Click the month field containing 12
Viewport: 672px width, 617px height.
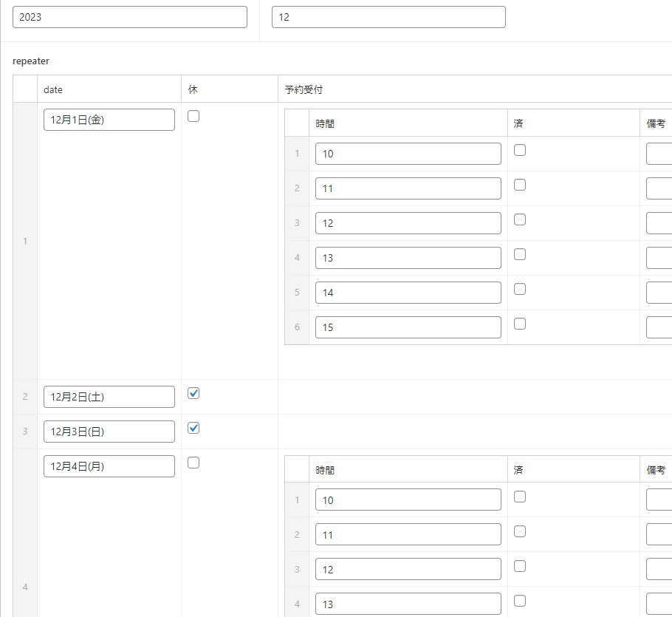point(388,17)
